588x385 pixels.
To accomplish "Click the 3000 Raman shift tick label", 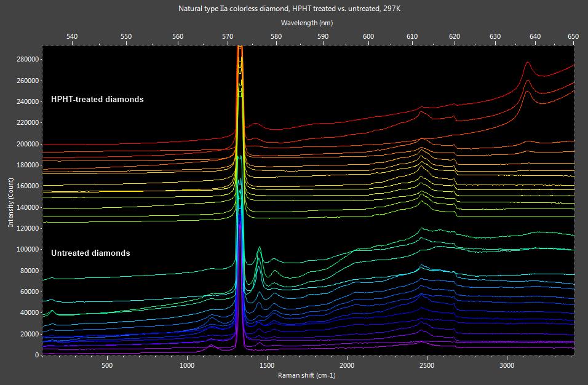I will coord(507,365).
